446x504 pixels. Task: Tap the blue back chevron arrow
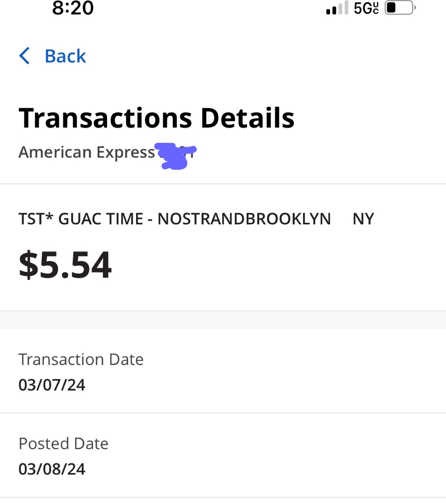point(24,56)
